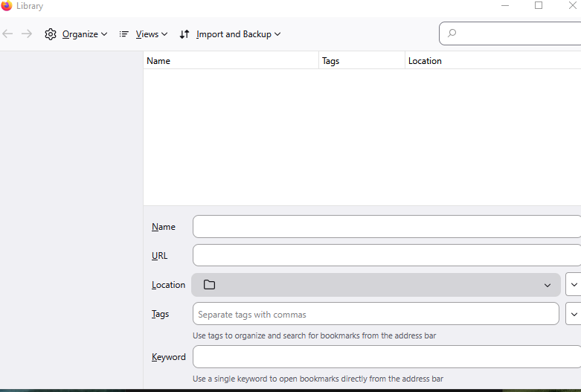This screenshot has height=392, width=581.
Task: Select the Tags input field
Action: coord(376,314)
